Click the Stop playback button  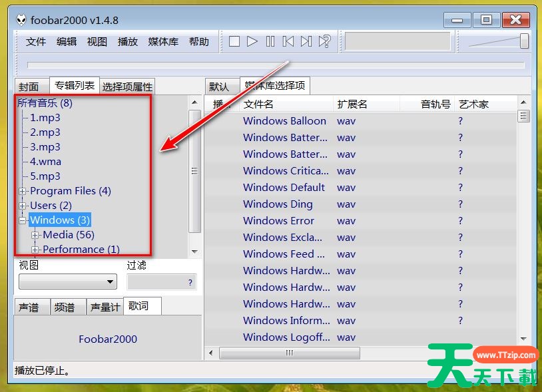pyautogui.click(x=234, y=41)
